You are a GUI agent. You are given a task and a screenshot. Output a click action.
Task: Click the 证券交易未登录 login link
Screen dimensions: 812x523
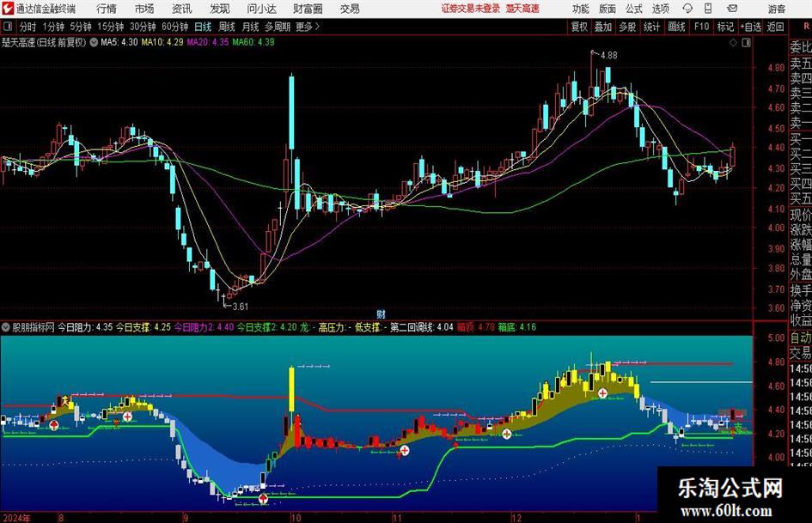pyautogui.click(x=471, y=9)
